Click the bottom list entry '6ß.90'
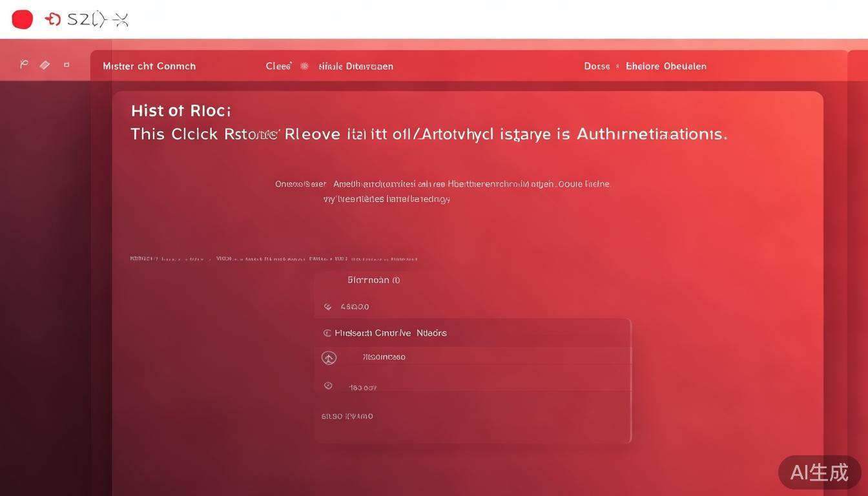 pos(347,417)
